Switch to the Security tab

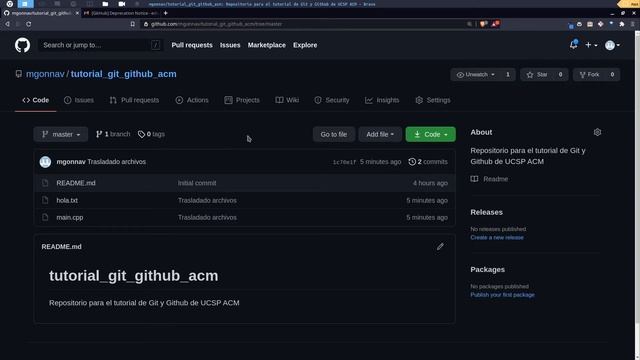[332, 100]
